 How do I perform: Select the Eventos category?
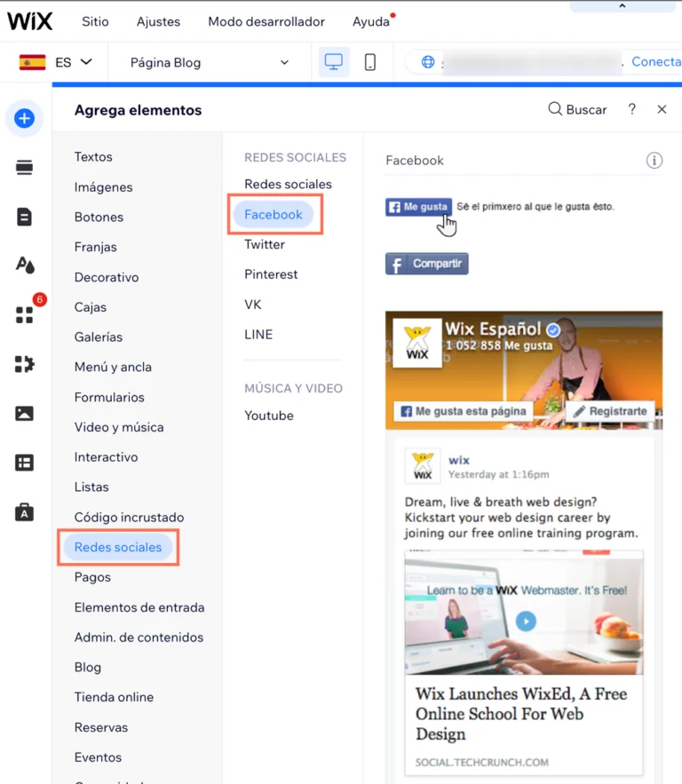(x=98, y=757)
